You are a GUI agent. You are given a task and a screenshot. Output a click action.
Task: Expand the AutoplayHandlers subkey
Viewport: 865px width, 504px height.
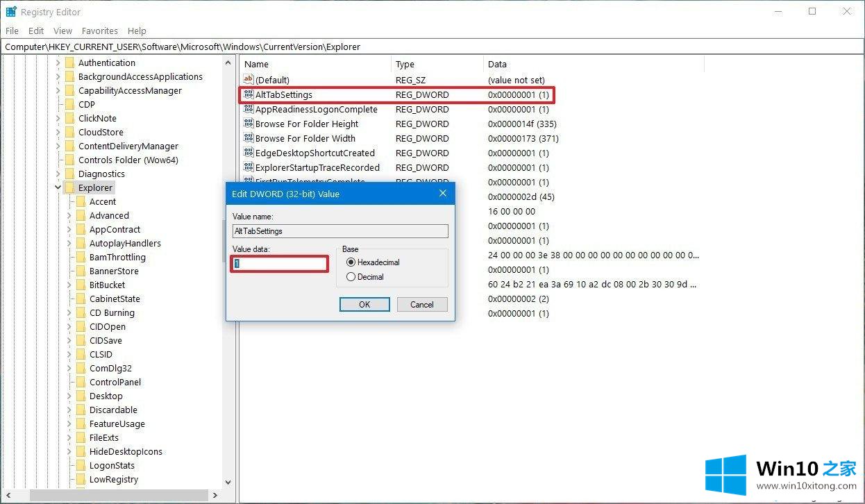click(69, 243)
